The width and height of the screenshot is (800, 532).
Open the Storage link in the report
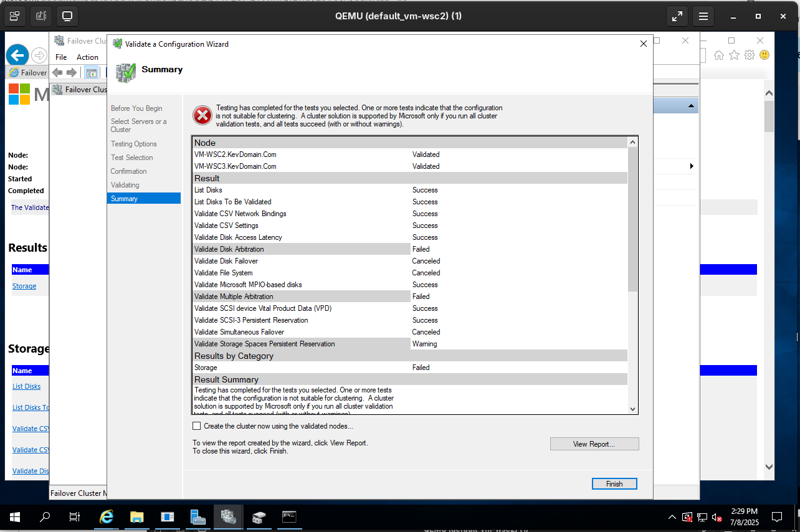point(24,286)
